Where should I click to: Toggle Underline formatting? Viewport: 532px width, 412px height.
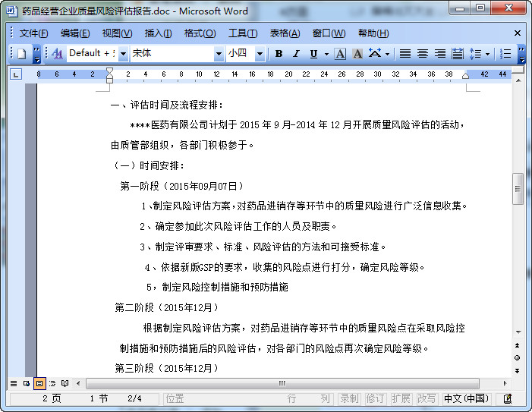point(314,54)
